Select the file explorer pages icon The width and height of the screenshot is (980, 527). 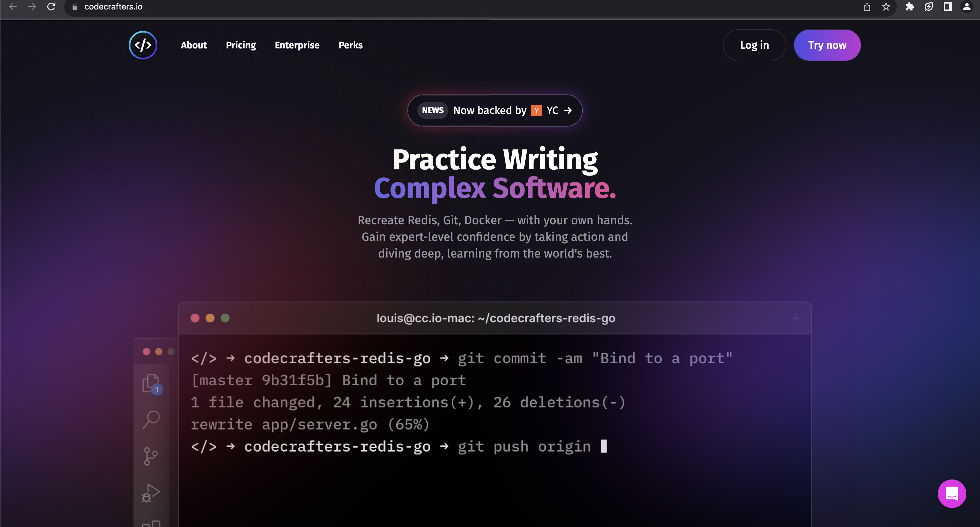coord(150,384)
